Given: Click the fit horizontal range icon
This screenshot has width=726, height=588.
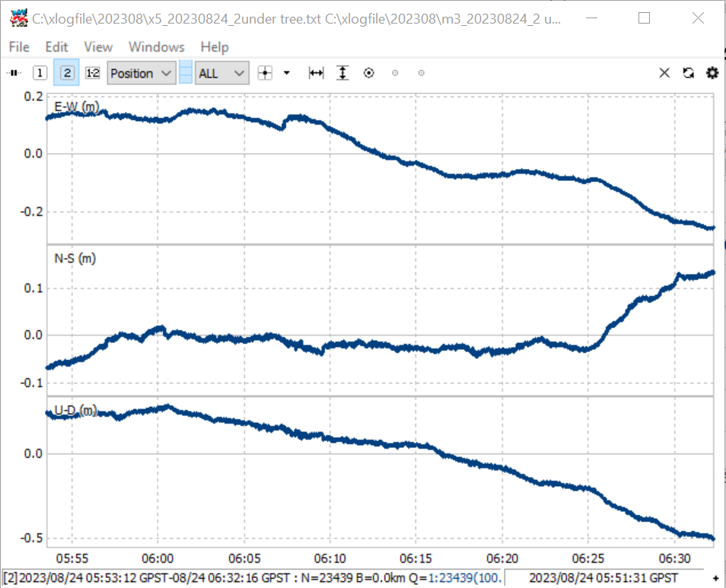Looking at the screenshot, I should pos(317,73).
